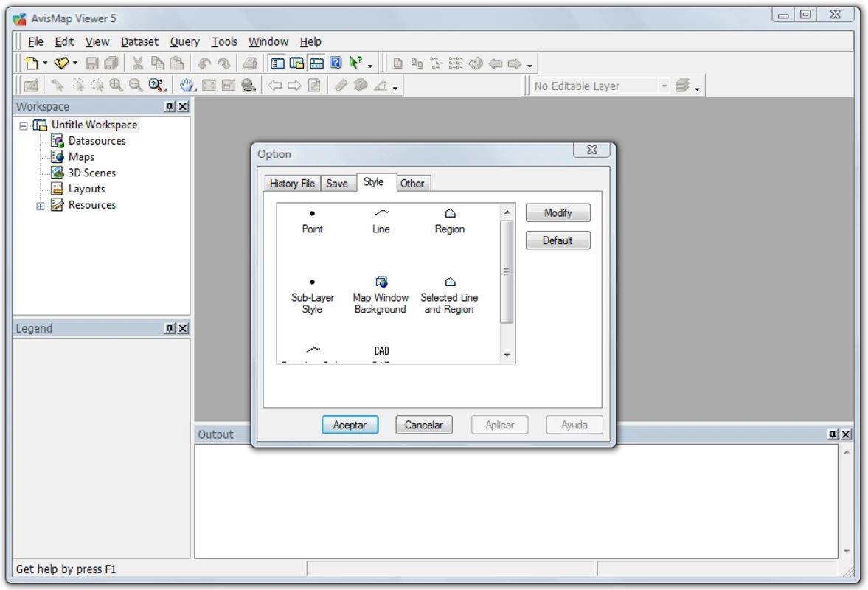Click the layer control stack icon

(683, 86)
